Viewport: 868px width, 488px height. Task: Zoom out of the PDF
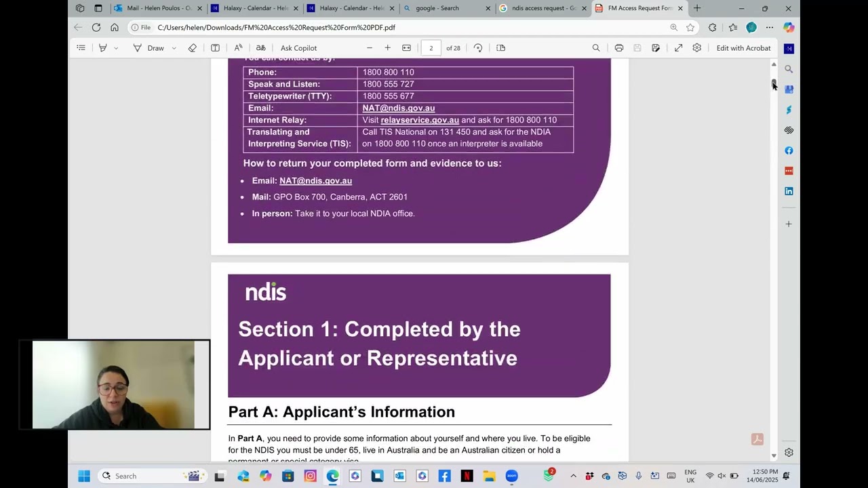click(370, 48)
